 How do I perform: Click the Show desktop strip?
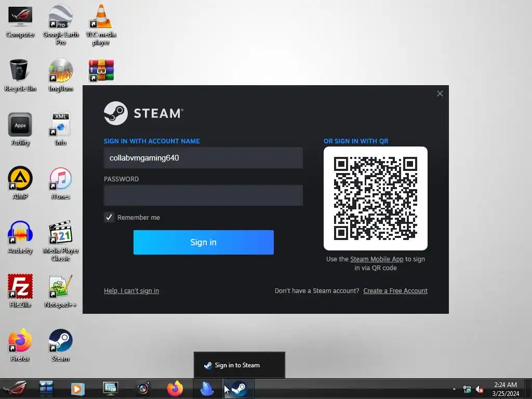(528, 389)
